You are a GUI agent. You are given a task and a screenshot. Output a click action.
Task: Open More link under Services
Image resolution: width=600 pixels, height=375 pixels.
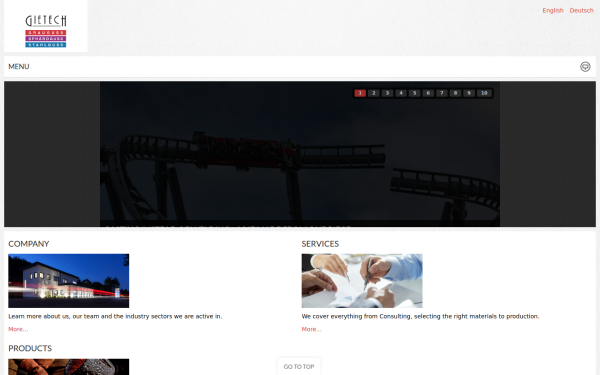[311, 329]
